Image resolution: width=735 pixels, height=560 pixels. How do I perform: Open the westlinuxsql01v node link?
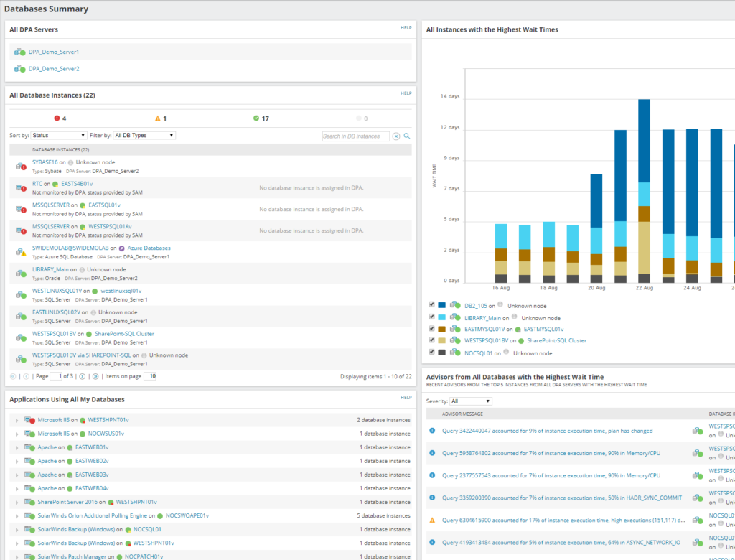pyautogui.click(x=121, y=291)
